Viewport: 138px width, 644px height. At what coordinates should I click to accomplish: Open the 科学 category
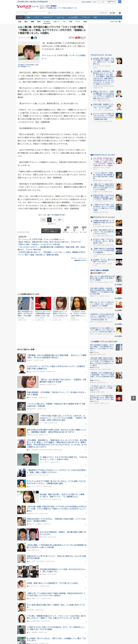pyautogui.click(x=71, y=21)
